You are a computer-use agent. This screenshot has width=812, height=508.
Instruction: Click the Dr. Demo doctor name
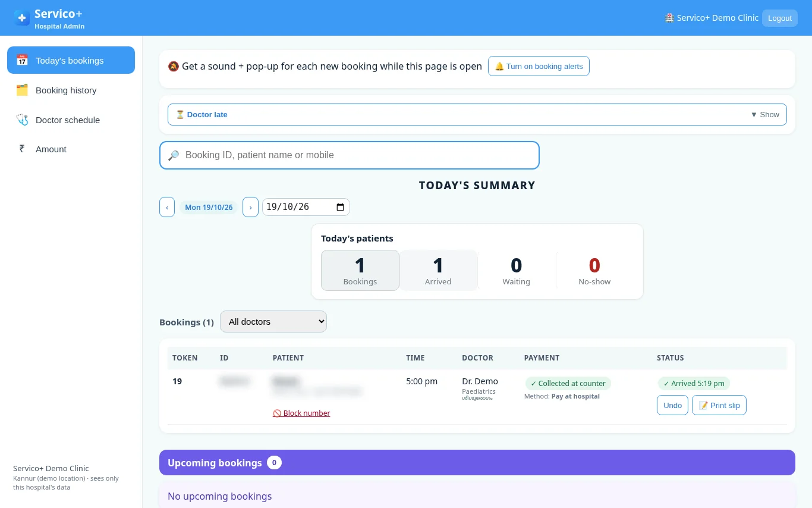click(480, 381)
